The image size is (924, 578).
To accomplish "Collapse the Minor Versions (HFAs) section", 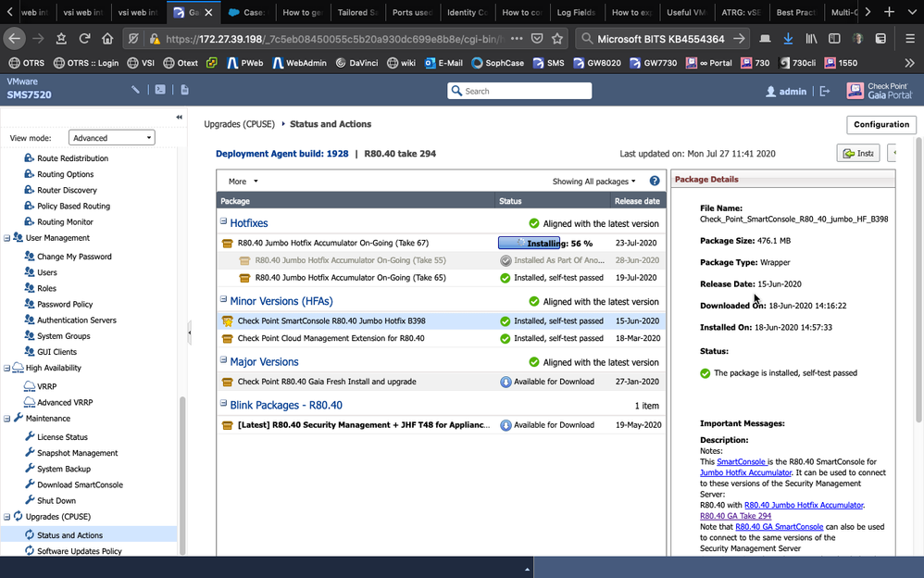I will pyautogui.click(x=223, y=299).
